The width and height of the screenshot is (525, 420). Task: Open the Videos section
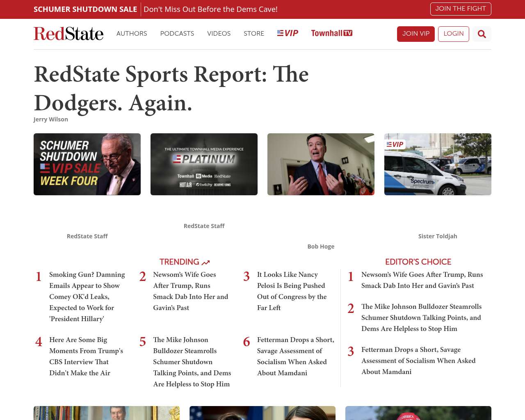219,34
